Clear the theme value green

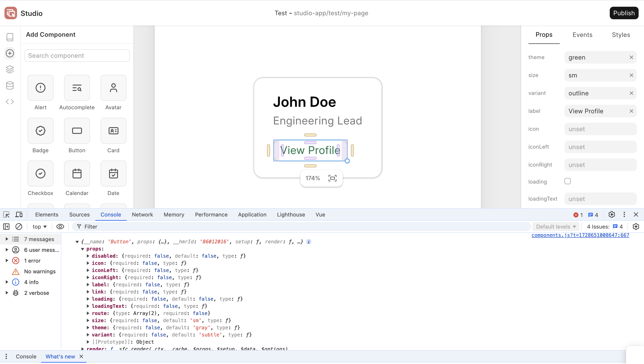click(x=631, y=58)
